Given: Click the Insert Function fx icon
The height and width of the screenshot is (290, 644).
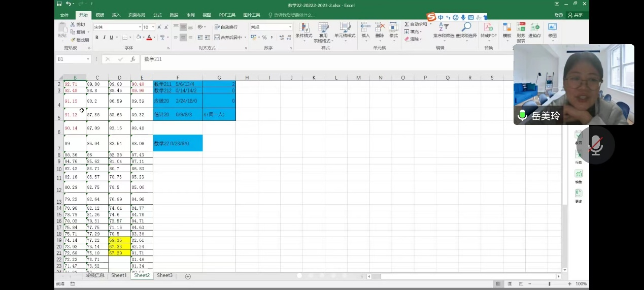Looking at the screenshot, I should point(133,59).
